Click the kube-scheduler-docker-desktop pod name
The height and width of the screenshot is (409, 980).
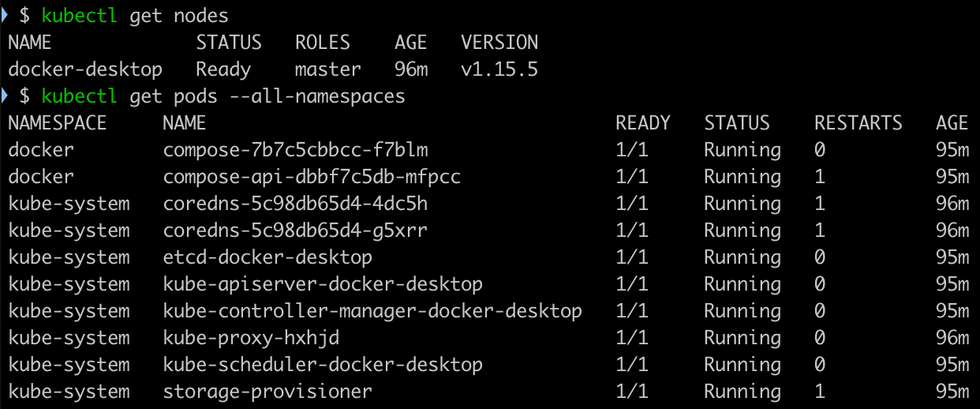point(323,365)
